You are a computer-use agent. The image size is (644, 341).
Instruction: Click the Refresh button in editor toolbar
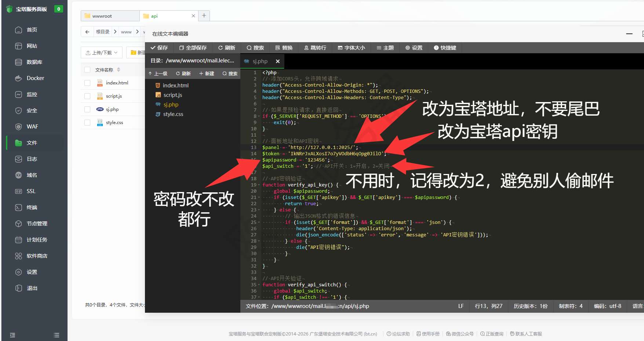[226, 48]
